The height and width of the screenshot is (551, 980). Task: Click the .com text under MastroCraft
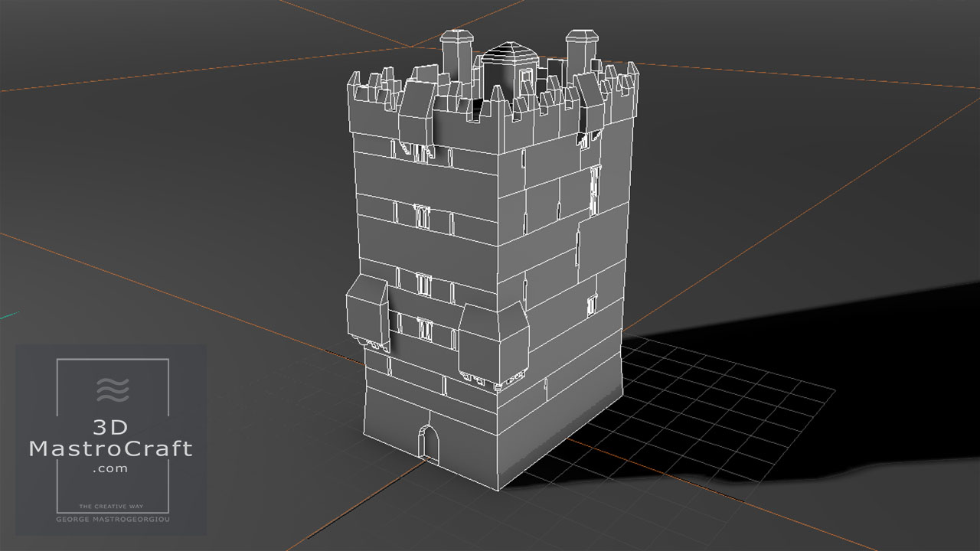coord(111,469)
